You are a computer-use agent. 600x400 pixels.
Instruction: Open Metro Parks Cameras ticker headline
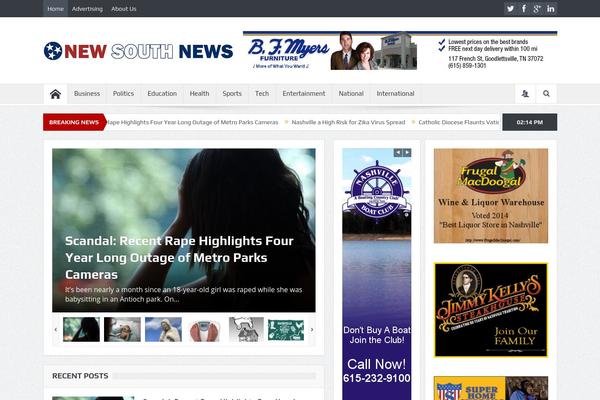192,122
